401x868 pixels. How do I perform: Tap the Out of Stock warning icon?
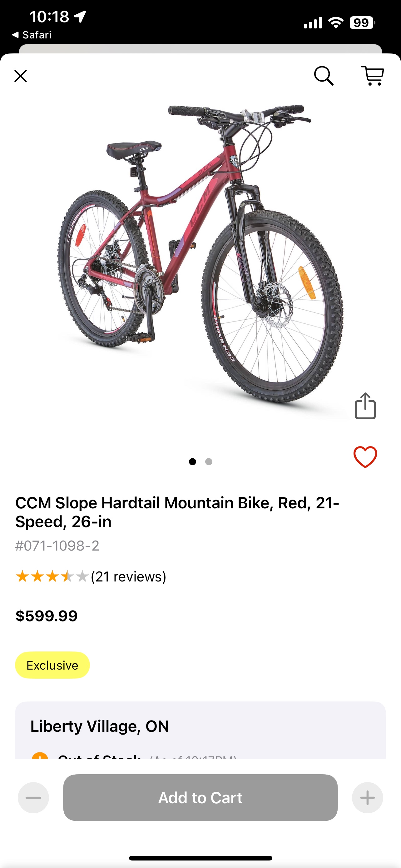click(x=40, y=756)
